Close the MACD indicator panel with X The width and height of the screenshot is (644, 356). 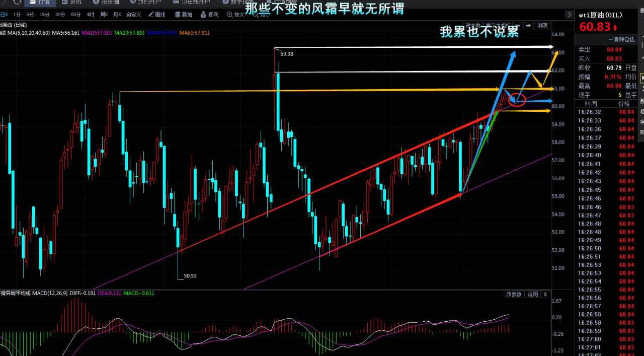(x=545, y=294)
